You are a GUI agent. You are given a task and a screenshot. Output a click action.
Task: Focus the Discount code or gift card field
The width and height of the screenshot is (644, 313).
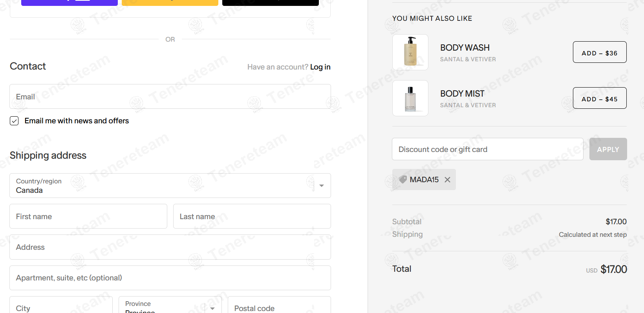(487, 149)
